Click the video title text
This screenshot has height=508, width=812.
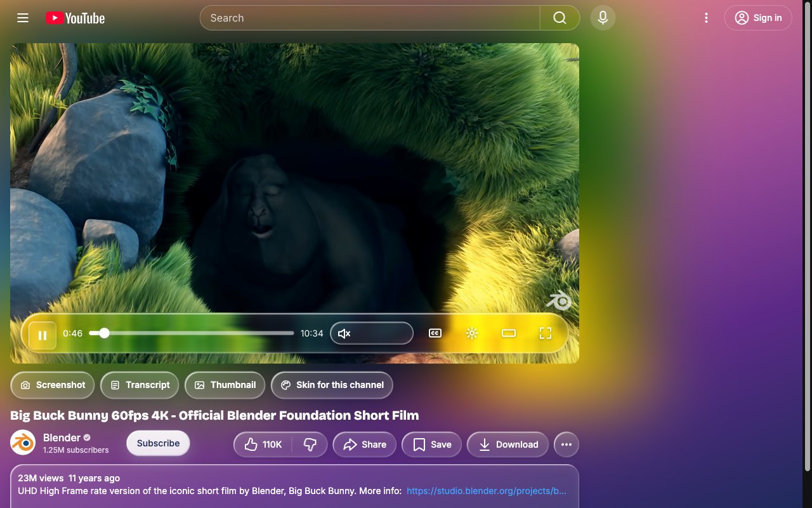tap(214, 415)
